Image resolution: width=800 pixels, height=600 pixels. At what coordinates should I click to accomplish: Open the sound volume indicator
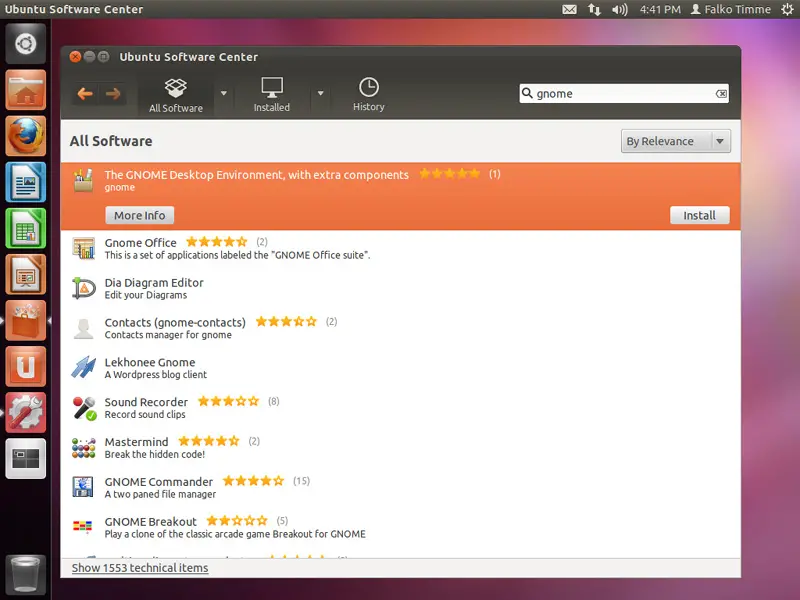coord(619,9)
